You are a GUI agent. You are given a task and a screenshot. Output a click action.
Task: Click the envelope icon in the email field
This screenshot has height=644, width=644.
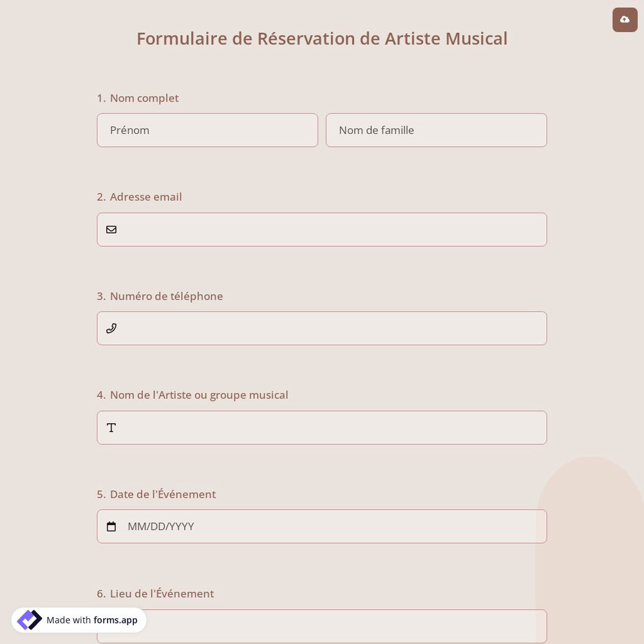111,229
